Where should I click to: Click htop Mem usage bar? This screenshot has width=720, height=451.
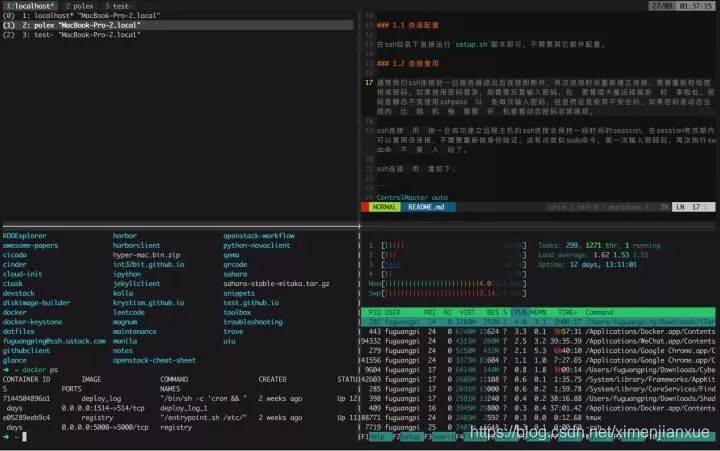(447, 284)
